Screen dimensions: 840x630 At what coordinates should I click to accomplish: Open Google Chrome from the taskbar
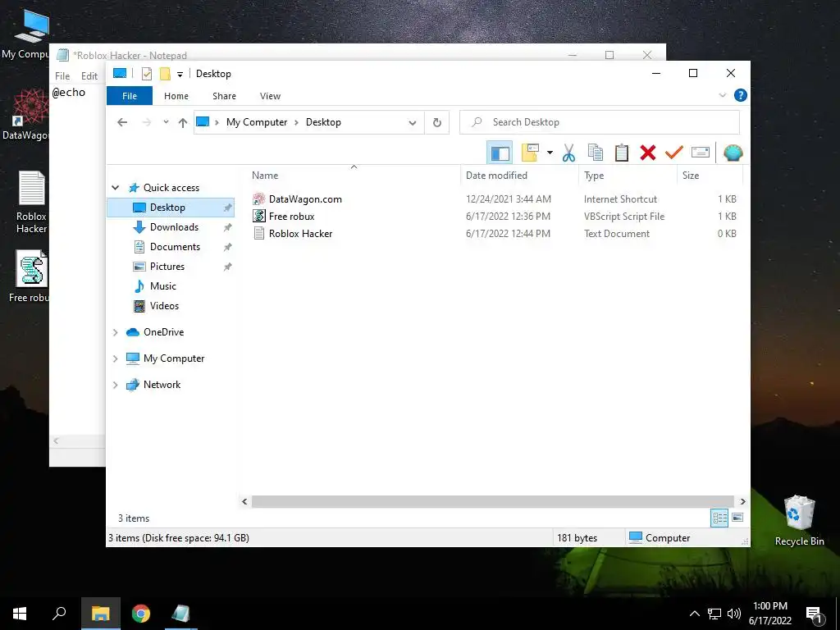pyautogui.click(x=141, y=614)
